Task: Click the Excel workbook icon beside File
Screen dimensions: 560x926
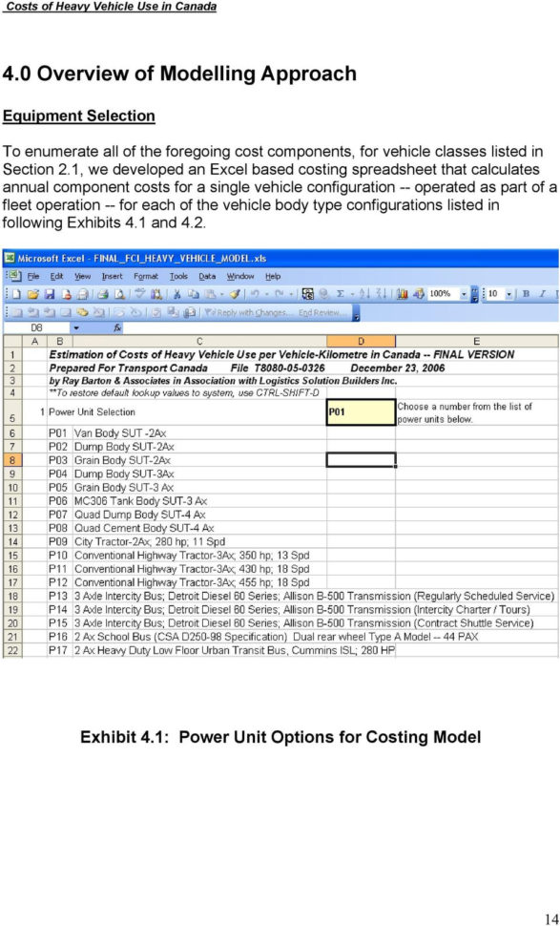Action: pos(14,276)
